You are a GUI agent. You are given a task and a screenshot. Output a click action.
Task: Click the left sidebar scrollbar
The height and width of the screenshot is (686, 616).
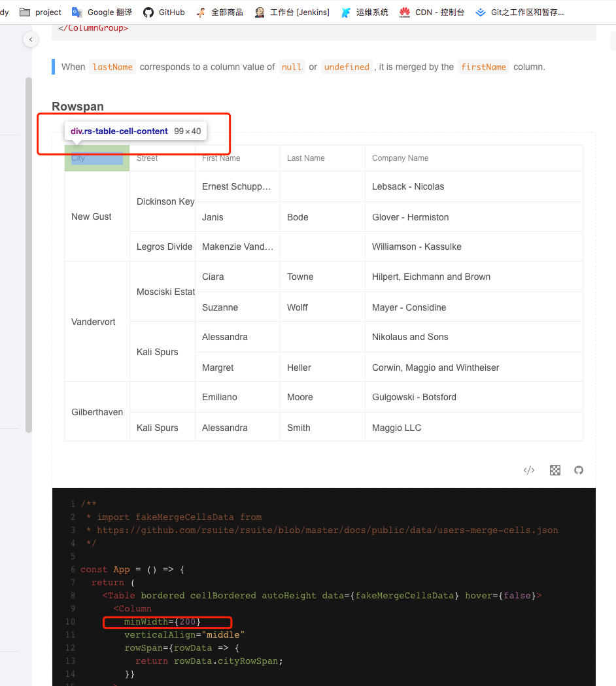[x=27, y=249]
